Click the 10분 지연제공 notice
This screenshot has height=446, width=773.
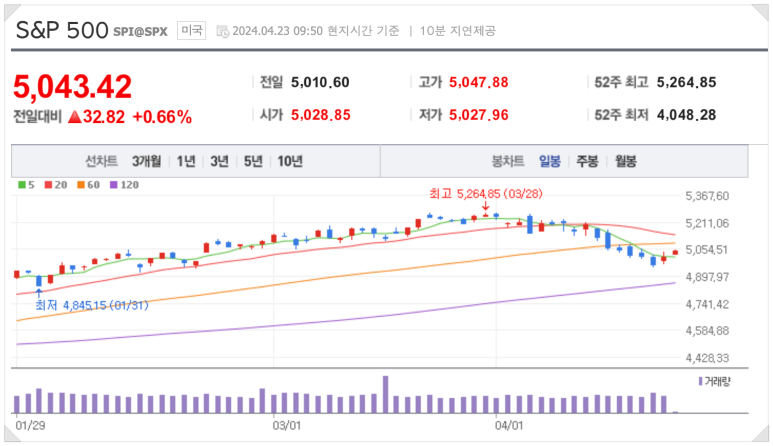pos(457,31)
